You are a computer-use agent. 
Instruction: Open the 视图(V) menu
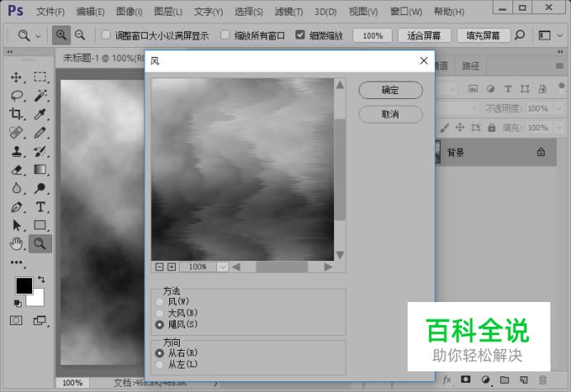click(x=363, y=12)
